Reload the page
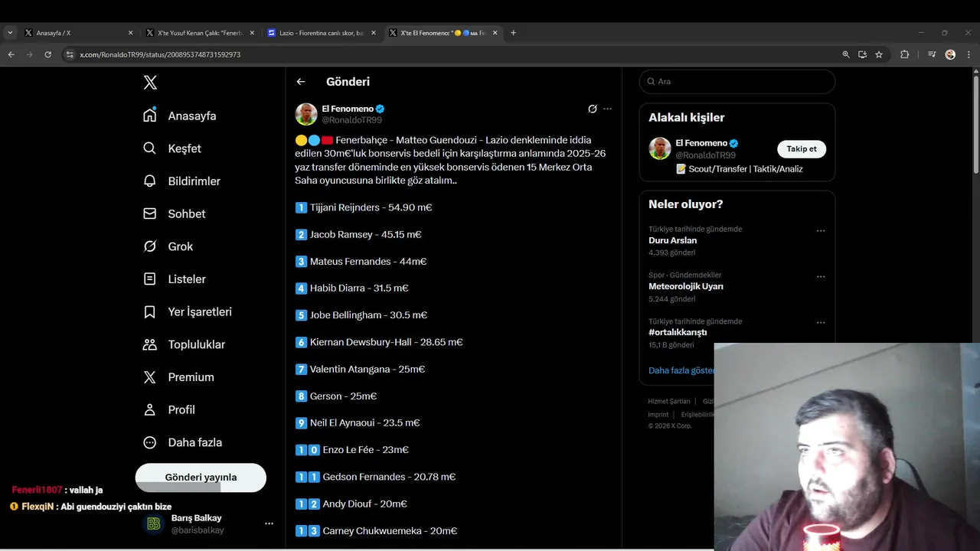The height and width of the screenshot is (551, 980). [47, 54]
